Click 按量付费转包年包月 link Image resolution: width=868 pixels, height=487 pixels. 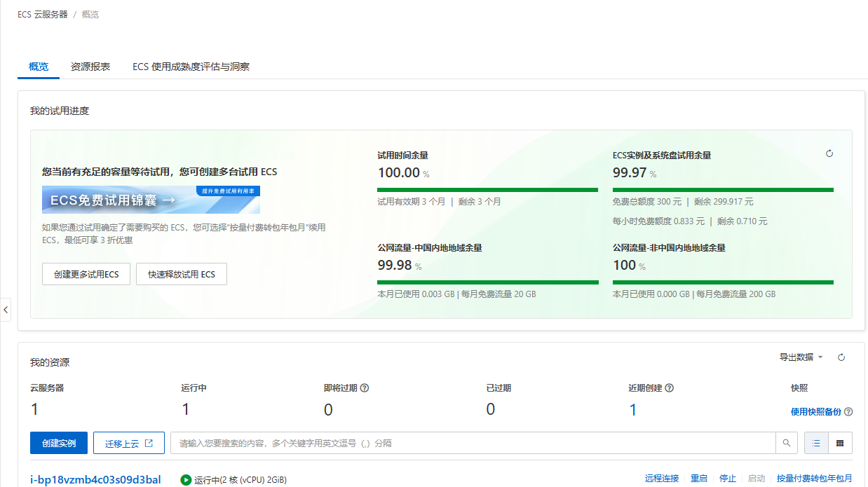point(815,479)
